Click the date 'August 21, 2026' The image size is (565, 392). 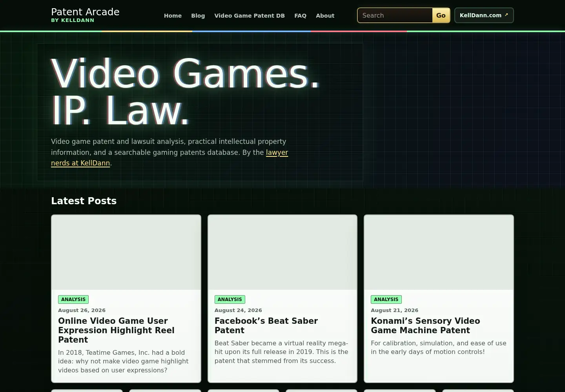394,310
